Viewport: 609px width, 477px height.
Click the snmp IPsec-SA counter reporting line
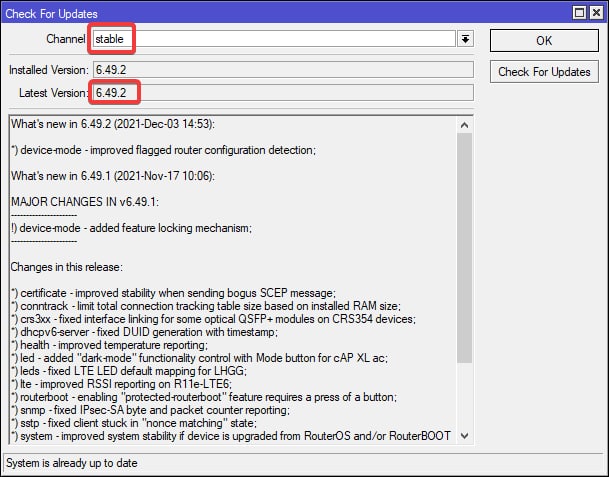[x=150, y=410]
